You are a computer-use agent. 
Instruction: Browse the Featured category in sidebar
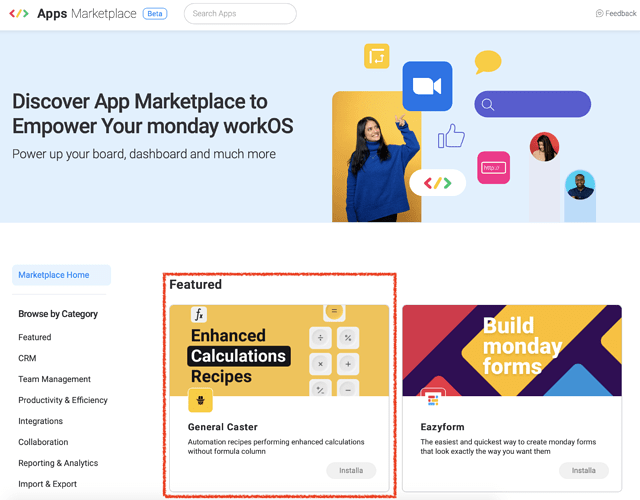click(35, 337)
